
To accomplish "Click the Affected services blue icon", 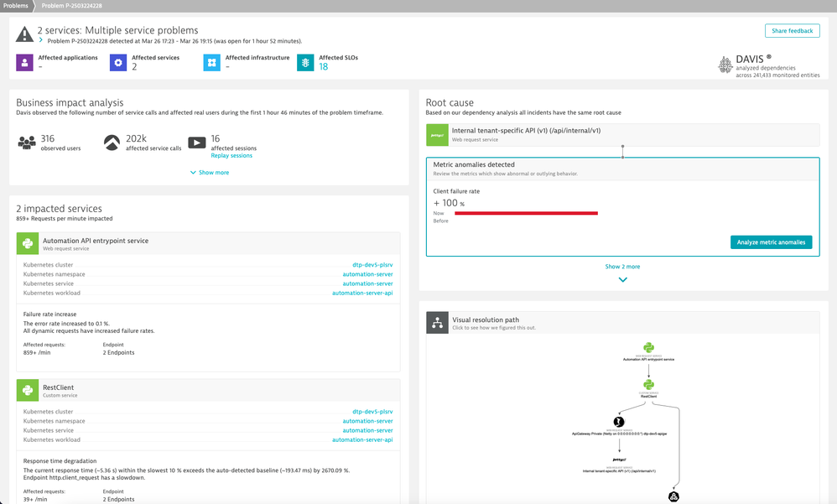I will [119, 62].
